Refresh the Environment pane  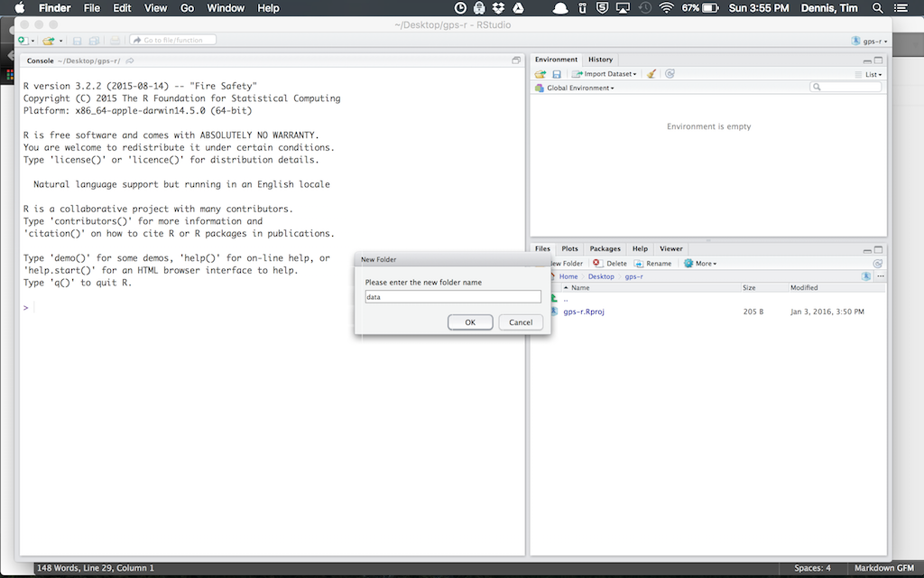670,74
